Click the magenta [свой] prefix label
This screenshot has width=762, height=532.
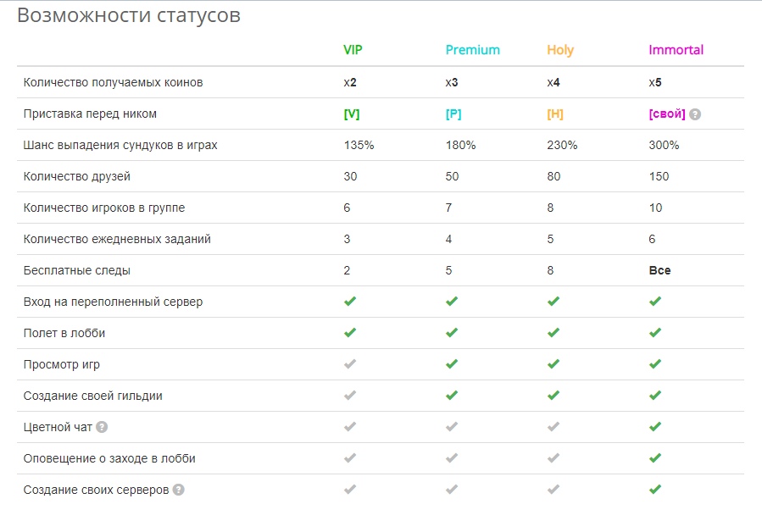667,114
